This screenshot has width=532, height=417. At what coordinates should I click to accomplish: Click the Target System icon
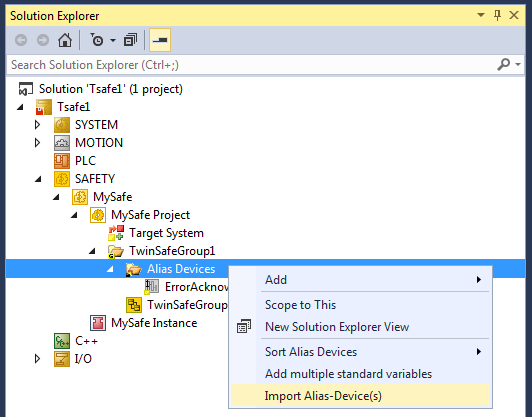pyautogui.click(x=116, y=233)
